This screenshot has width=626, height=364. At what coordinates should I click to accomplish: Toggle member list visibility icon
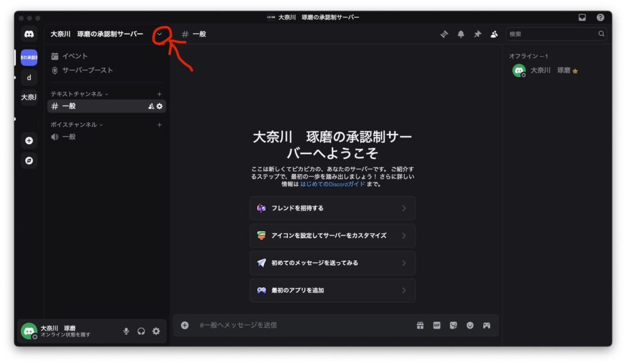coord(494,34)
